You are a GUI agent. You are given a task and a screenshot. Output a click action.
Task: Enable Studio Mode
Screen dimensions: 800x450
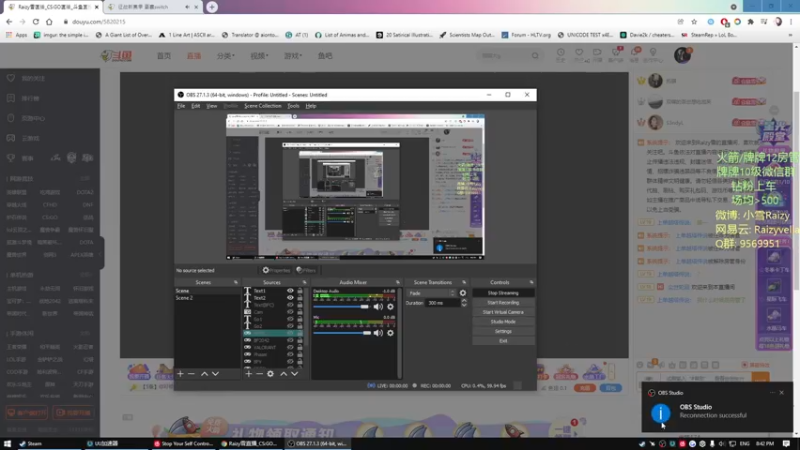(x=503, y=321)
